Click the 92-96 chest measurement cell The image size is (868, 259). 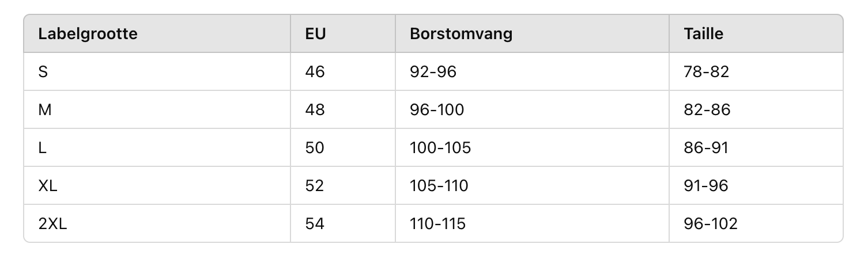click(x=433, y=72)
